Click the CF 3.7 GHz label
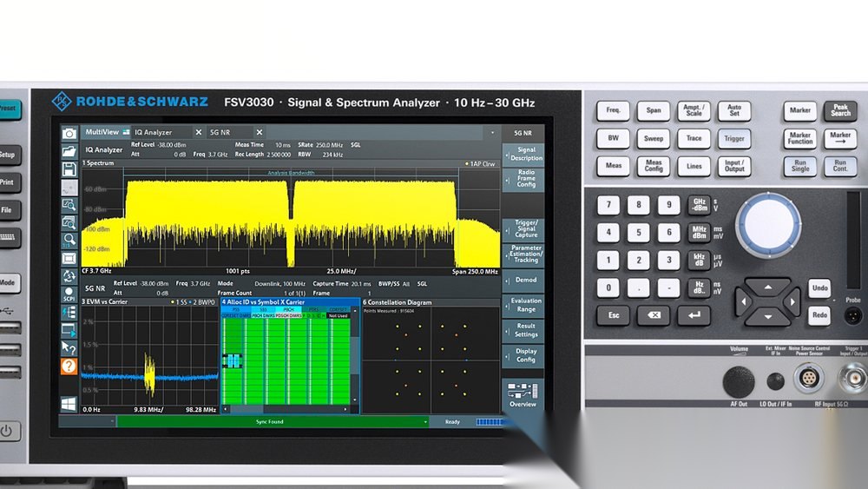Image resolution: width=868 pixels, height=489 pixels. [x=96, y=271]
